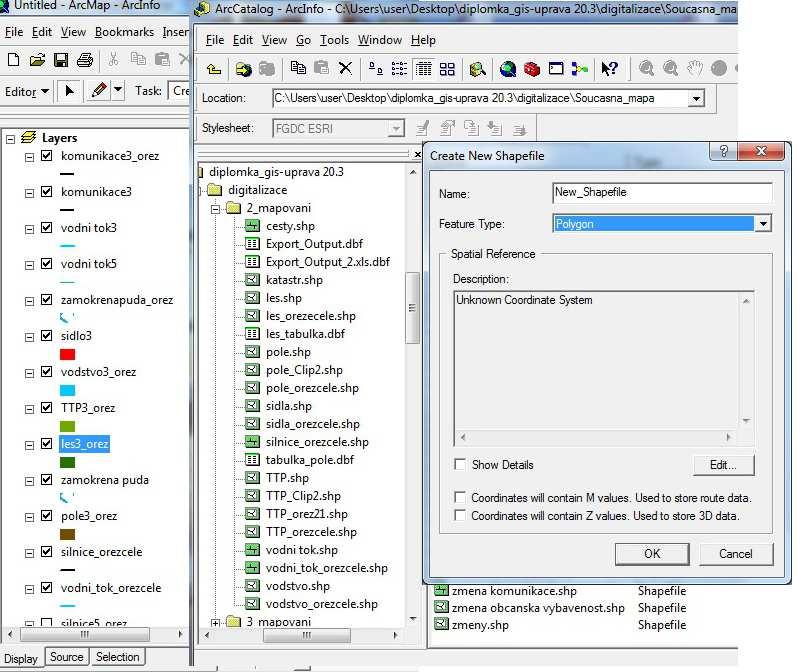This screenshot has width=797, height=672.
Task: Click Edit spatial reference button
Action: click(x=723, y=465)
